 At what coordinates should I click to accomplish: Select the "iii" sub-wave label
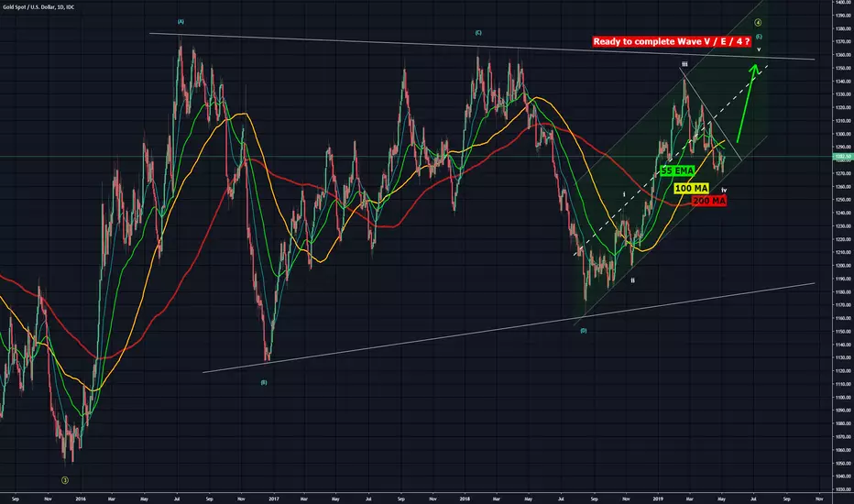coord(684,64)
